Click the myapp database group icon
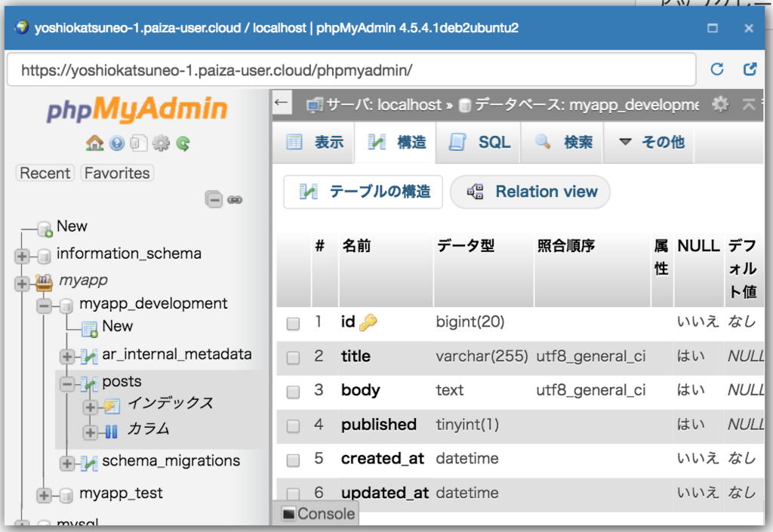This screenshot has width=773, height=532. (x=43, y=283)
